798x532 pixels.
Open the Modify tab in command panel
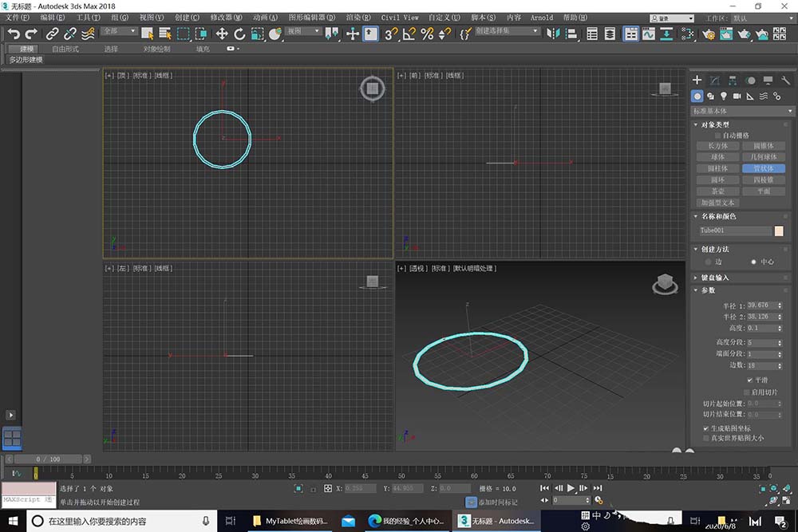[714, 81]
